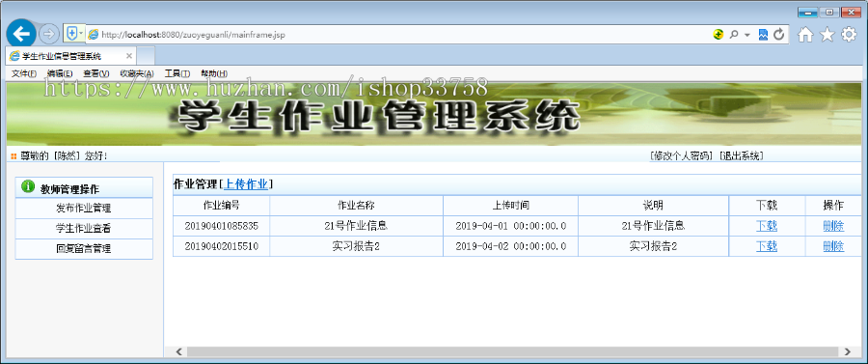
Task: Click the 2019-04-01 00:00:00.0 upload time
Action: [511, 227]
